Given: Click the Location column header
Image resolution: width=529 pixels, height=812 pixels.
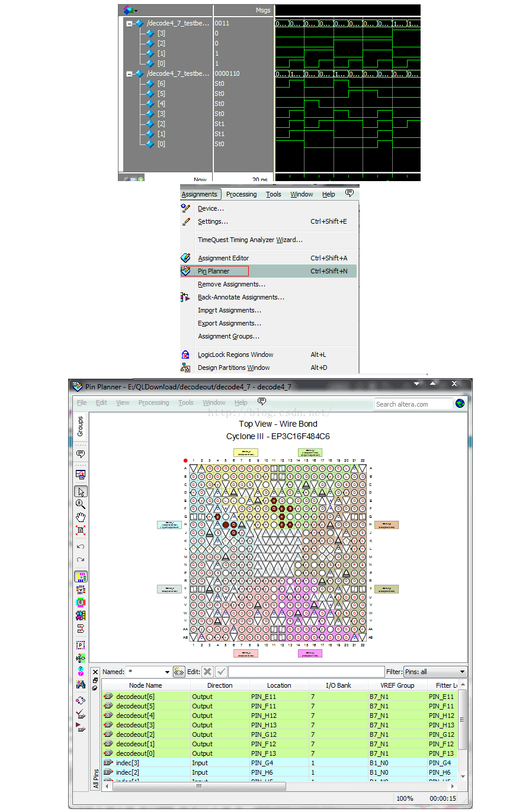Looking at the screenshot, I should (x=279, y=685).
